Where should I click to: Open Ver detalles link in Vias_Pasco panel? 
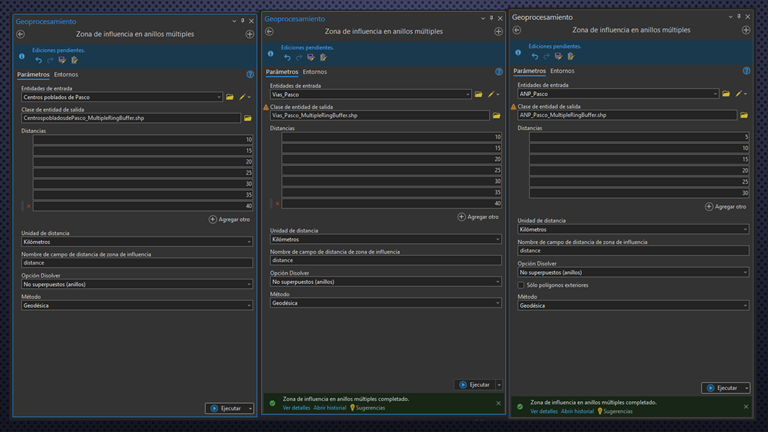tap(296, 408)
